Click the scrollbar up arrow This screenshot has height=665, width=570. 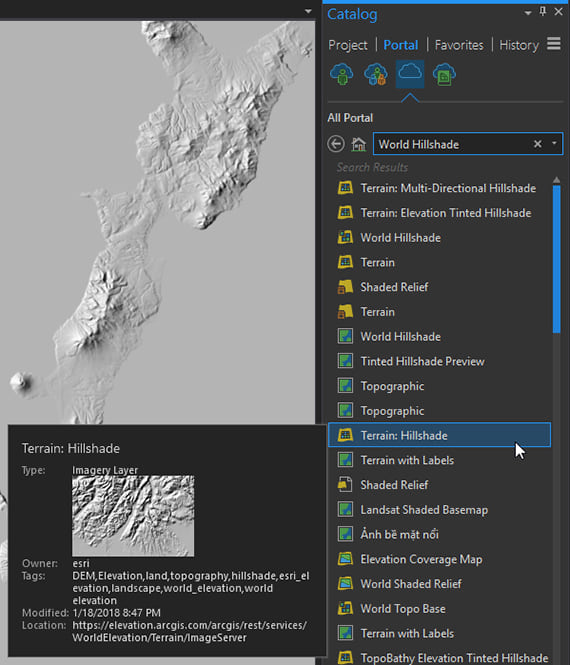(x=556, y=180)
